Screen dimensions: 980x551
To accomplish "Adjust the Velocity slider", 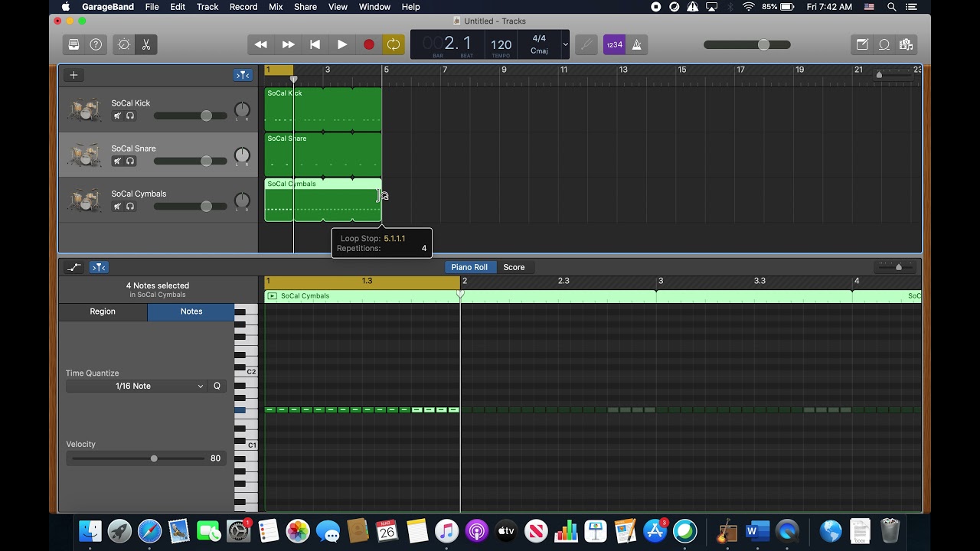I will [138, 458].
